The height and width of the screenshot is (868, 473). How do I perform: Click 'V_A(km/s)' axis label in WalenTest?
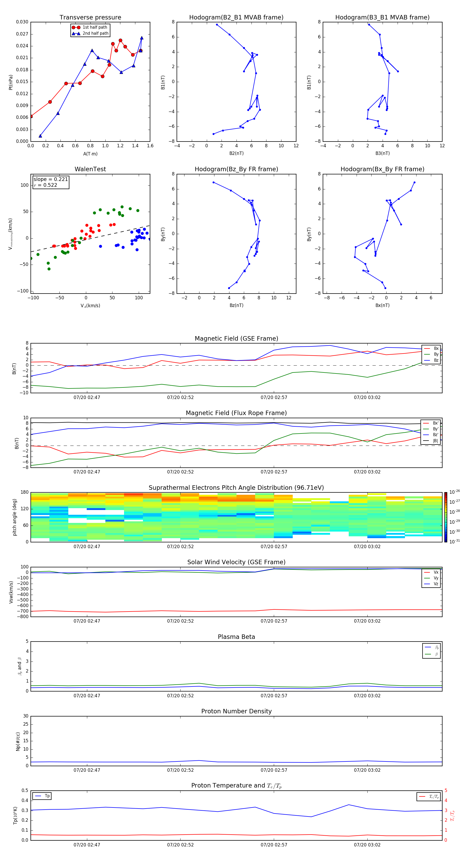[90, 306]
